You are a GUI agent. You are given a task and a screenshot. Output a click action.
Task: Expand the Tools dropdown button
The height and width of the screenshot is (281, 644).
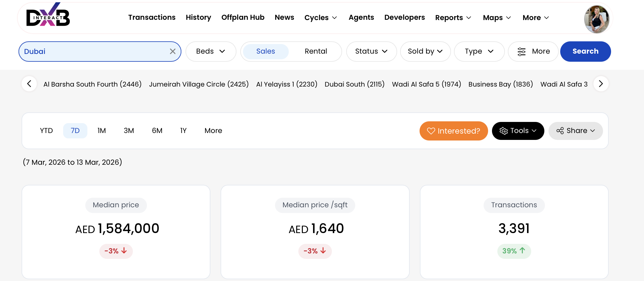click(x=518, y=131)
